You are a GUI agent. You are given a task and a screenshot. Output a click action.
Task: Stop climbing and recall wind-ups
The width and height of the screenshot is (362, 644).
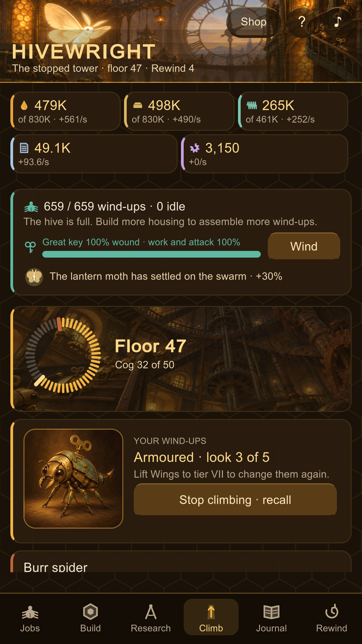tap(235, 500)
